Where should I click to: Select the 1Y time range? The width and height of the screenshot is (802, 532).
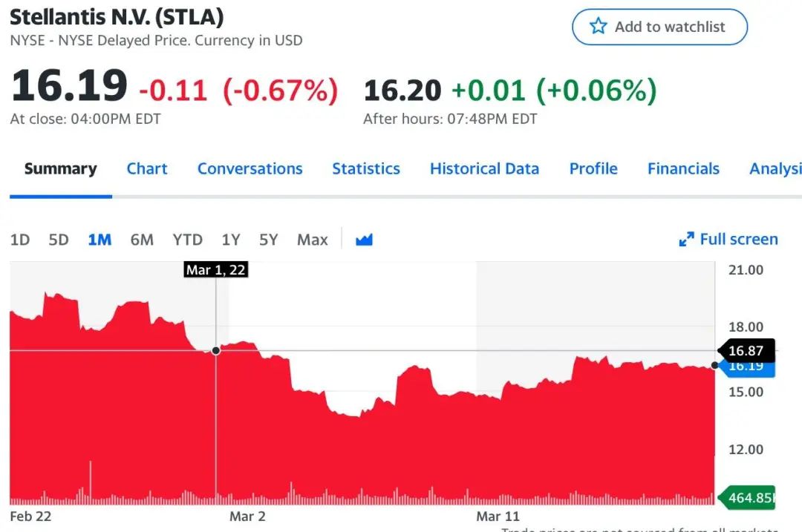click(231, 240)
